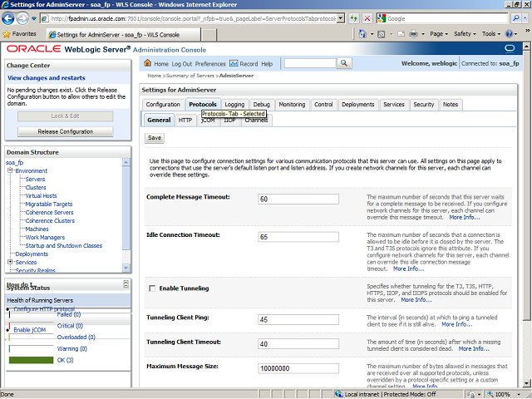
Task: Open the HTTP protocol sub-tab
Action: pyautogui.click(x=185, y=121)
